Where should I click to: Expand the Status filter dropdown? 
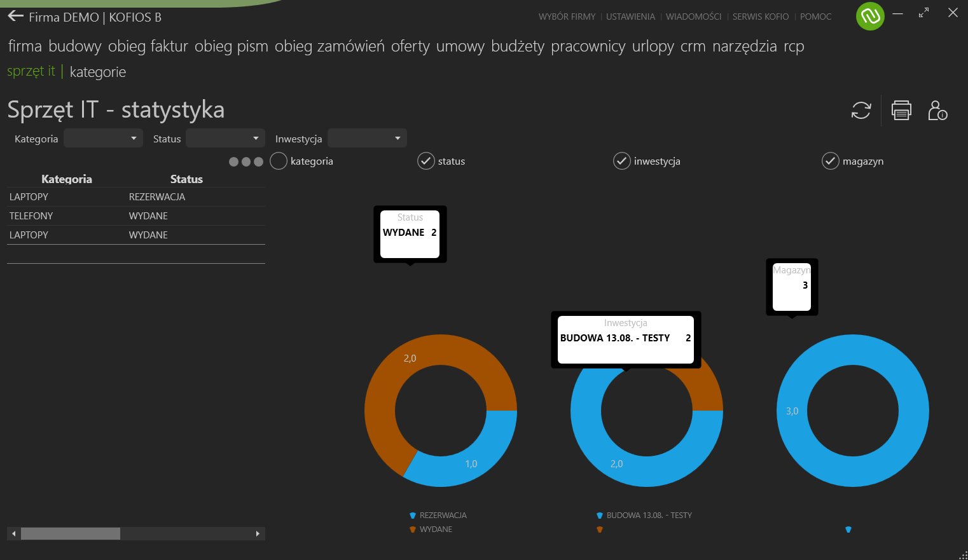pyautogui.click(x=225, y=139)
